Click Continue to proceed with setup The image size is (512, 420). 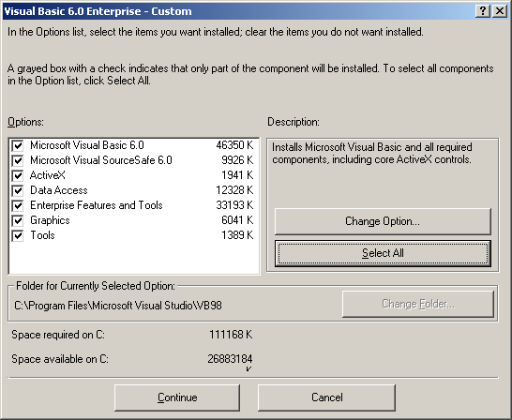tap(177, 397)
